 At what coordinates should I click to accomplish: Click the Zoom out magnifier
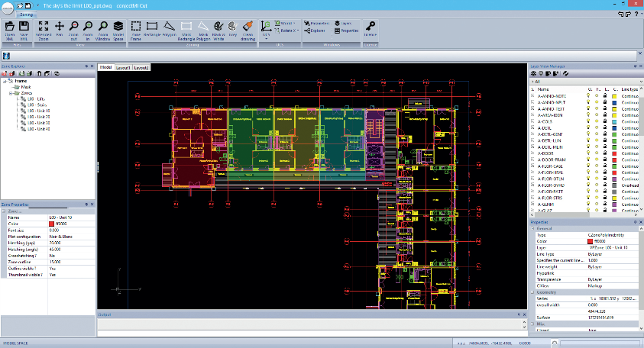tap(73, 31)
